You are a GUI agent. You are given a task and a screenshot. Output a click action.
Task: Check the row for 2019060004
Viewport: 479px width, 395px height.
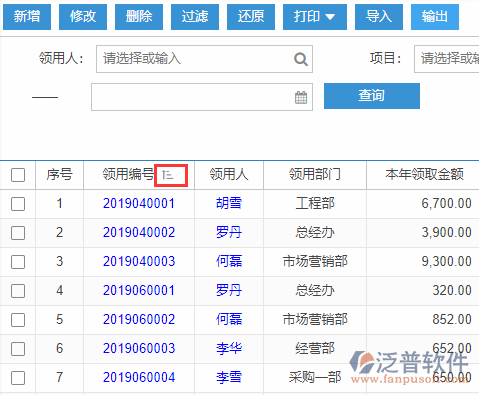tap(18, 378)
